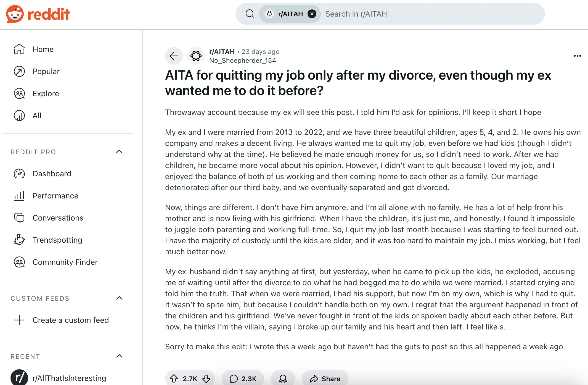Screen dimensions: 588x385
Task: Click the Reddit logo
Action: 38,14
